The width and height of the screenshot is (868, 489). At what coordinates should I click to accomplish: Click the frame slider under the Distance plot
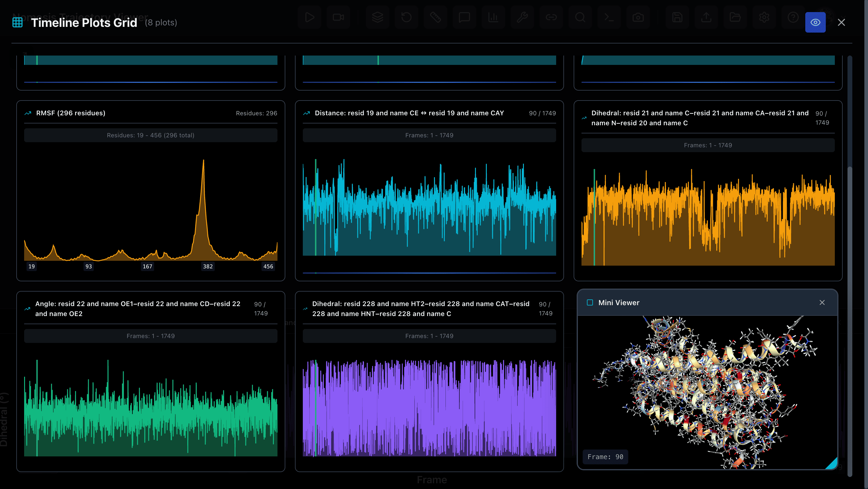(429, 273)
